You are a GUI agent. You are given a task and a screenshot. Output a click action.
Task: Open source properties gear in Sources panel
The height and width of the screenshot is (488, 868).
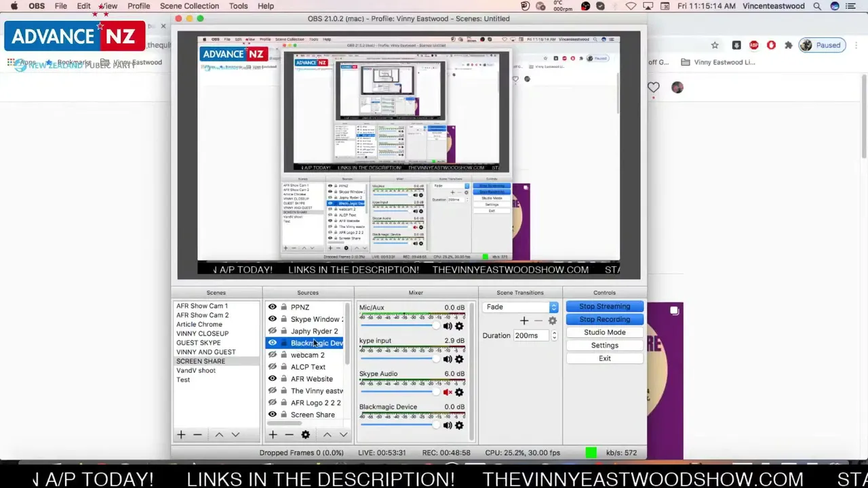305,434
